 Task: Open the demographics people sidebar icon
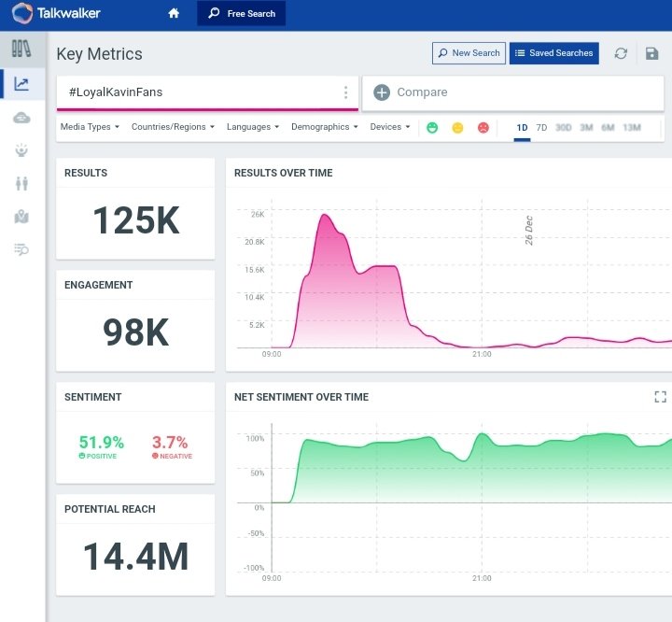pos(21,184)
